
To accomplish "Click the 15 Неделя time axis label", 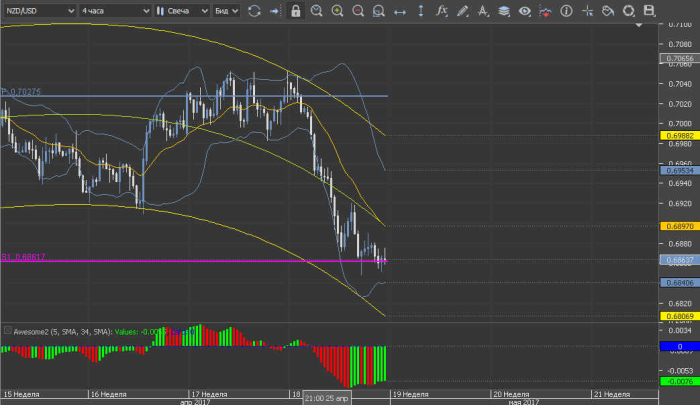I will (x=21, y=394).
